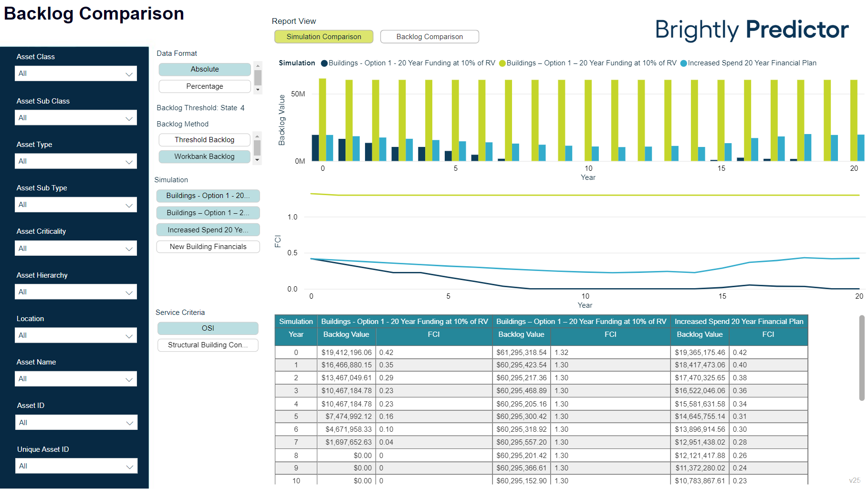The width and height of the screenshot is (868, 500).
Task: Select Simulation Comparison report view
Action: pyautogui.click(x=324, y=37)
